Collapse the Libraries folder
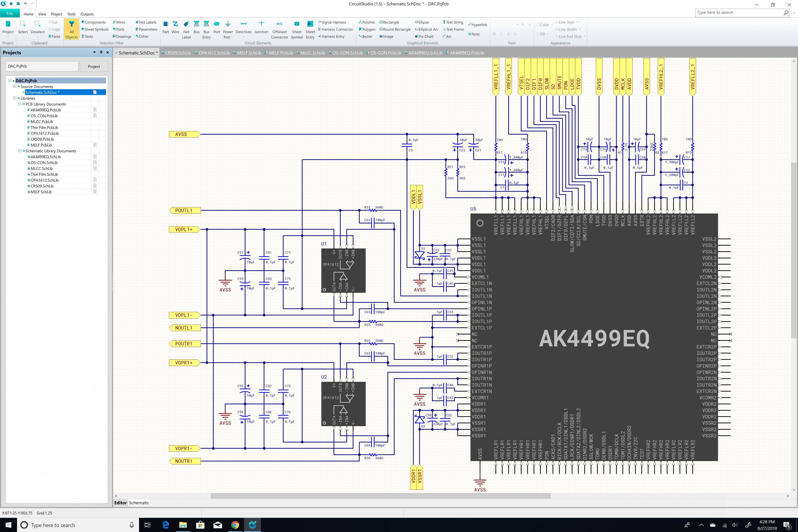 [x=14, y=98]
